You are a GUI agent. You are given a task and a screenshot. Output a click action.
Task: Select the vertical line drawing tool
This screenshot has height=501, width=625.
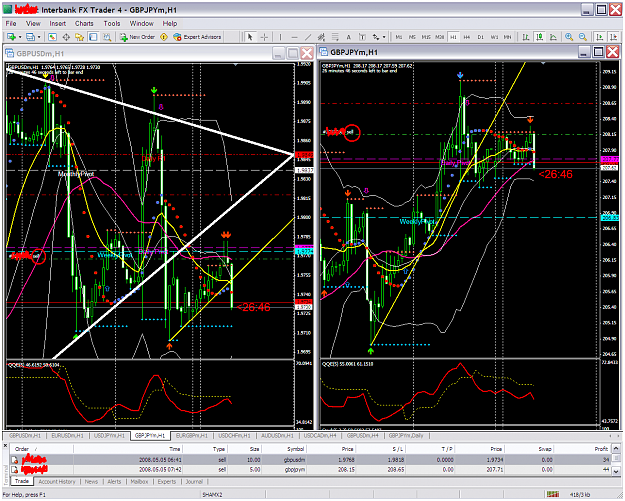click(x=280, y=37)
